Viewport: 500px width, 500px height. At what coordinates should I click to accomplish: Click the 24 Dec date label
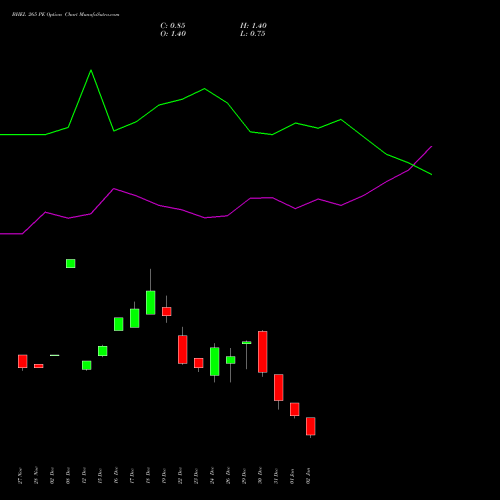212,476
